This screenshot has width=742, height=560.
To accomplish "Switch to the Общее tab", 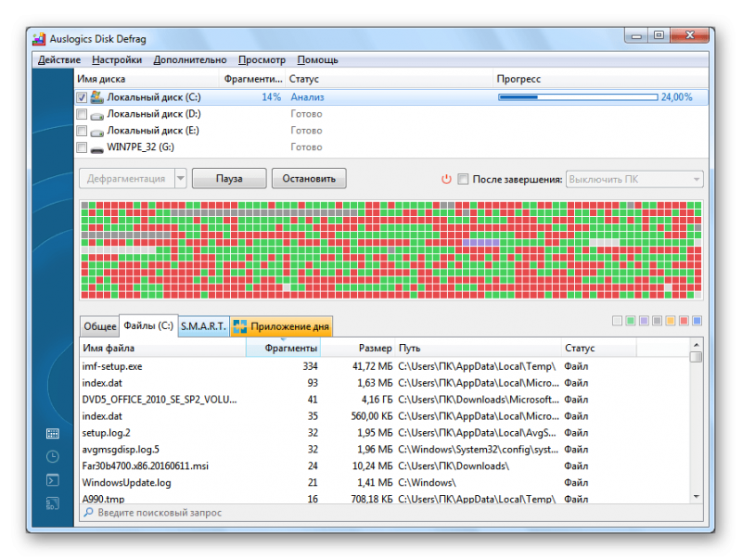I will pyautogui.click(x=99, y=326).
